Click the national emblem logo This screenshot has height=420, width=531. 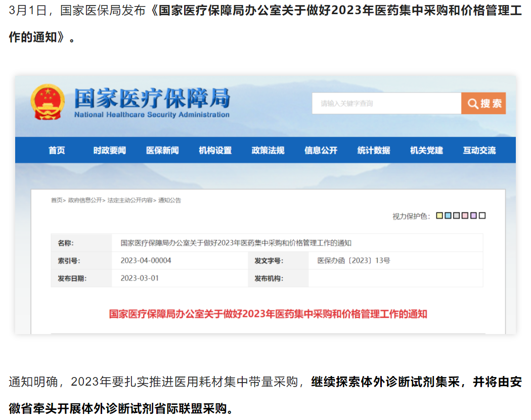pyautogui.click(x=48, y=102)
